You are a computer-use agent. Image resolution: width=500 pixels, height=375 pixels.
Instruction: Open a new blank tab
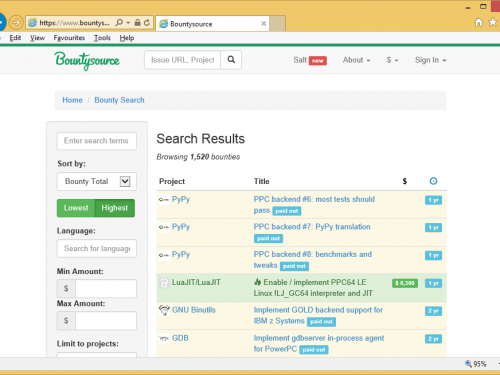pyautogui.click(x=277, y=24)
